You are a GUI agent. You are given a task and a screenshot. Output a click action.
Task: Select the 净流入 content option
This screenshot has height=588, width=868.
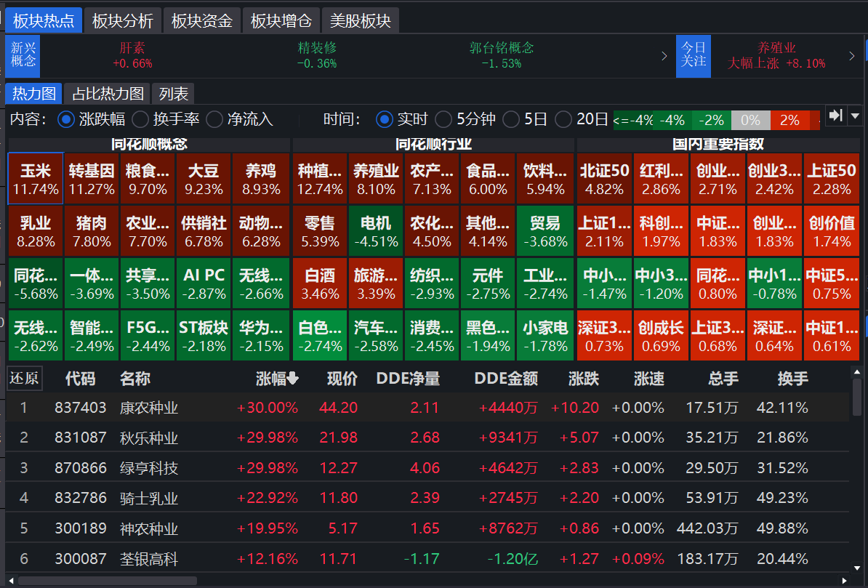point(214,119)
